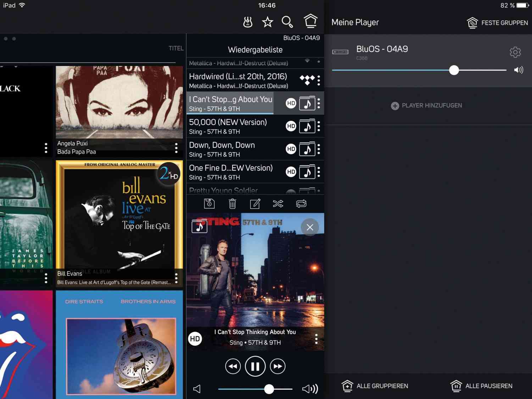Open Dire Straits Brothers in Arms album
This screenshot has width=532, height=399.
tap(119, 345)
